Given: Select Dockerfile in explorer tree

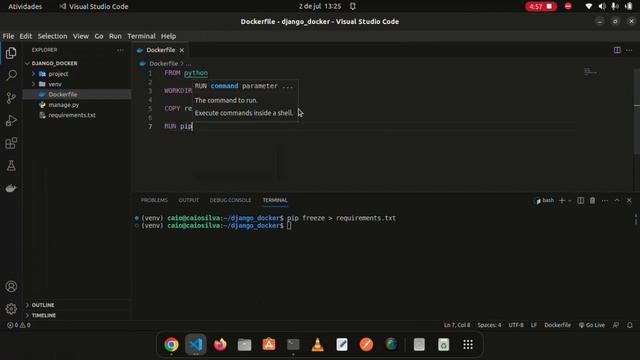Looking at the screenshot, I should pos(62,94).
